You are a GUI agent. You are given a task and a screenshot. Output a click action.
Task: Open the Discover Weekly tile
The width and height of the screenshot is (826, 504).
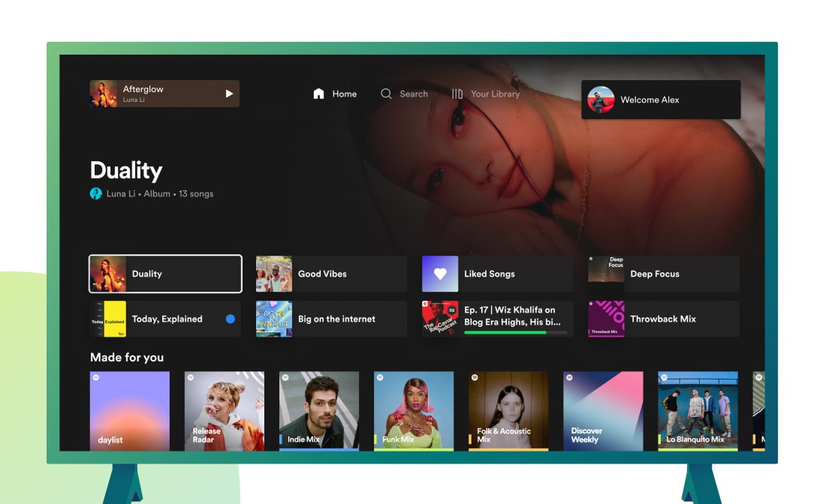(x=603, y=411)
